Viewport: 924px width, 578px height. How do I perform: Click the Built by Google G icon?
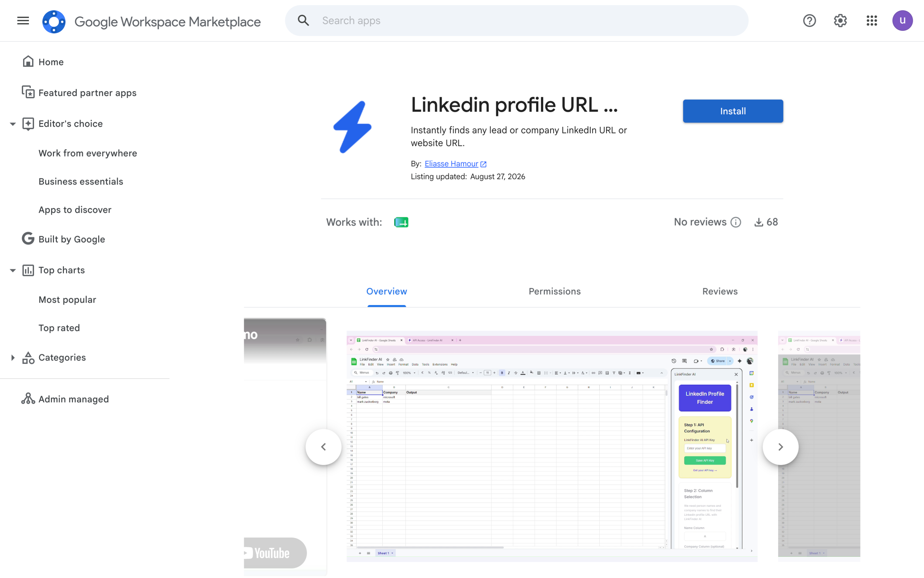click(28, 238)
